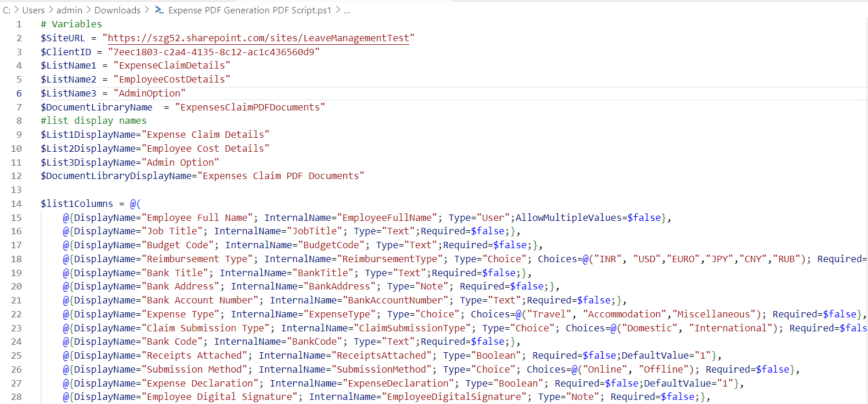Click the Expense PDF Generation PDF Script.ps1 breadcrumb

click(250, 10)
